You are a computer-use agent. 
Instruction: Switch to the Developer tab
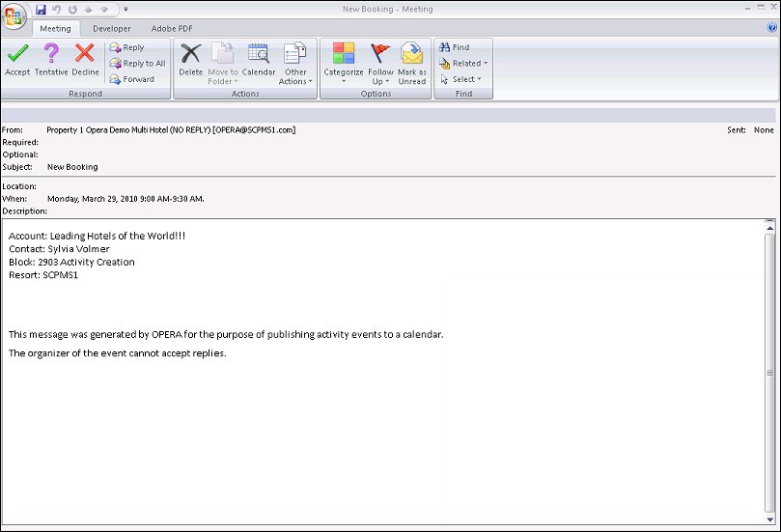(112, 28)
